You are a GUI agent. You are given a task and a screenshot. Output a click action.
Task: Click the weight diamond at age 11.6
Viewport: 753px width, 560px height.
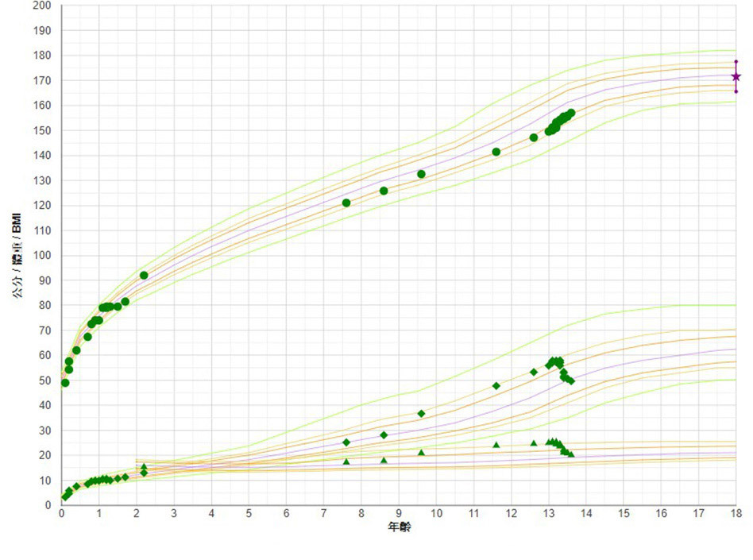coord(496,386)
